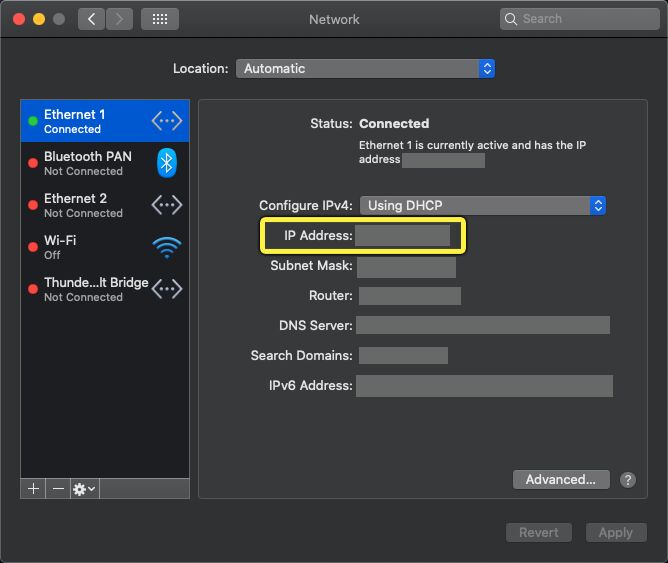Click the Wi-Fi signal icon in sidebar
Screen dimensions: 668x563
[x=167, y=247]
